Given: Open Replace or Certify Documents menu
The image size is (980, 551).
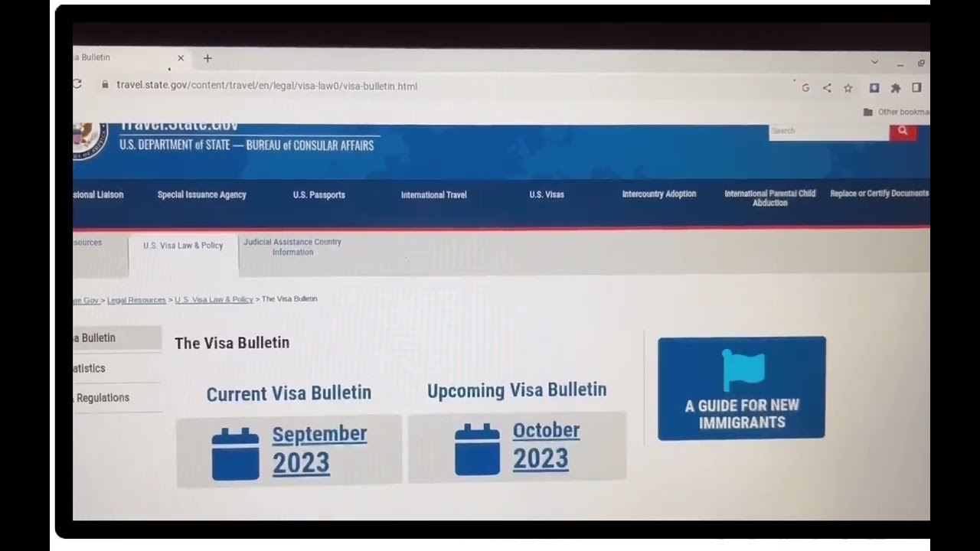Looking at the screenshot, I should coord(880,194).
